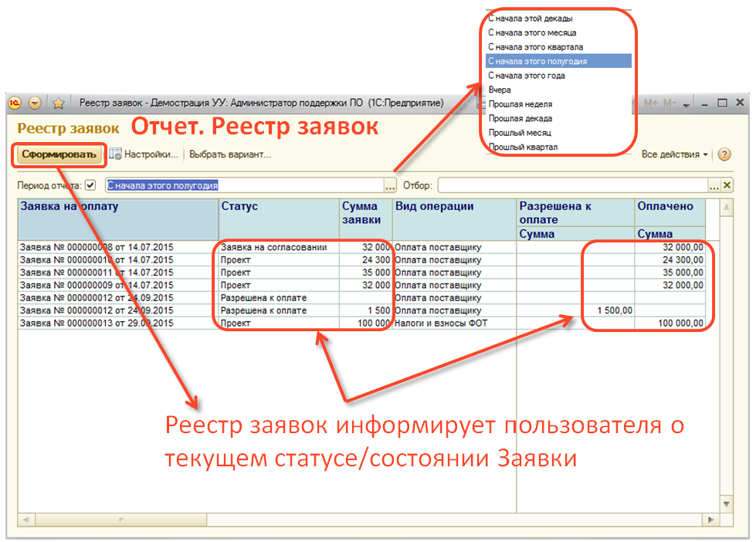Click the 1C application logo icon

(15, 103)
